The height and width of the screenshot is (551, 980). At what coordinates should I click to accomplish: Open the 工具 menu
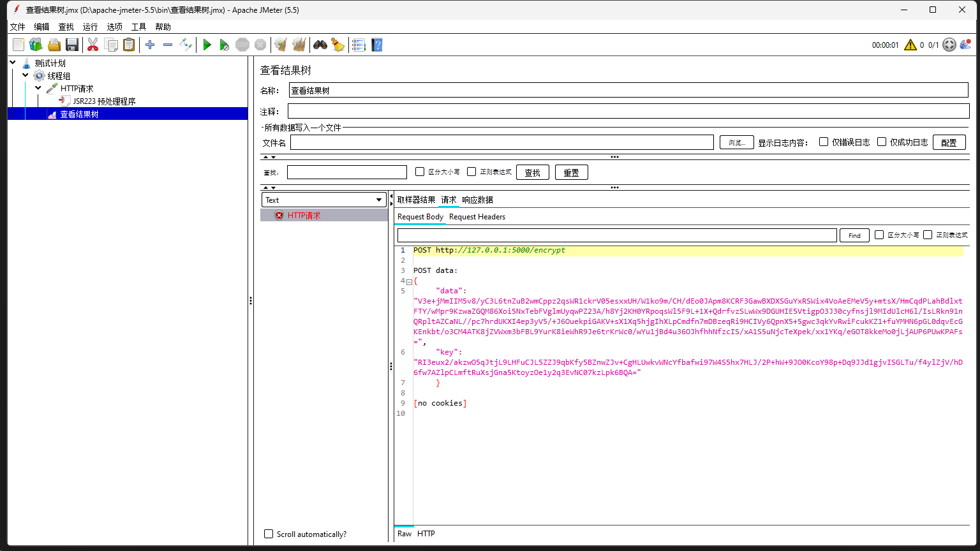[138, 27]
